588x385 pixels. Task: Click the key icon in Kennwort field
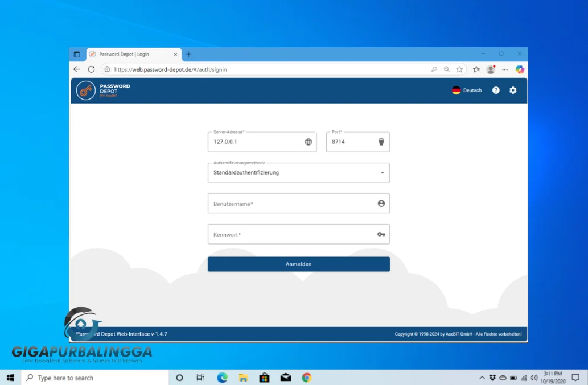(x=381, y=234)
